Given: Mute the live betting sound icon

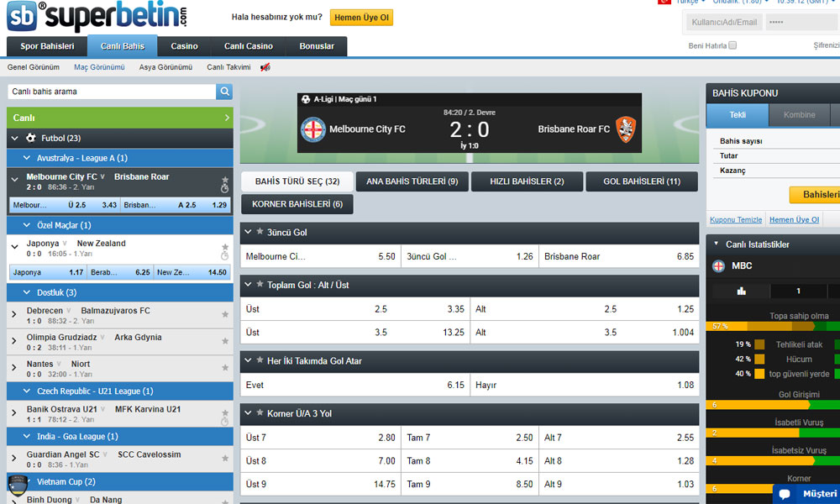Looking at the screenshot, I should 265,67.
